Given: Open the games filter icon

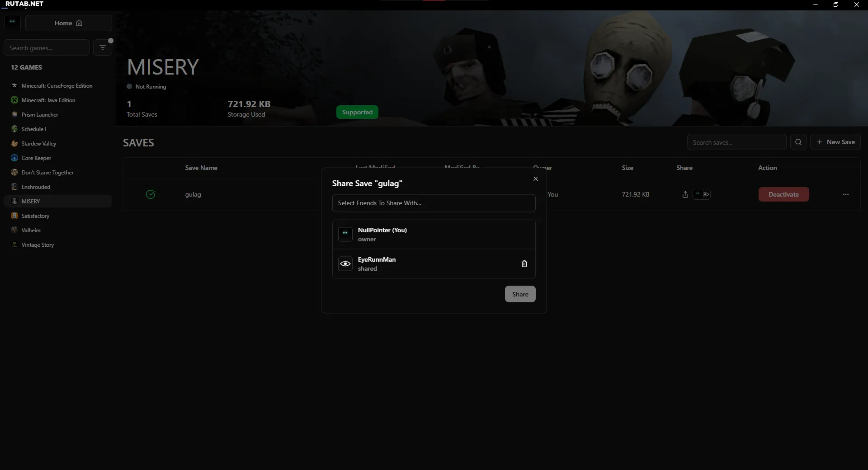Looking at the screenshot, I should pos(103,48).
